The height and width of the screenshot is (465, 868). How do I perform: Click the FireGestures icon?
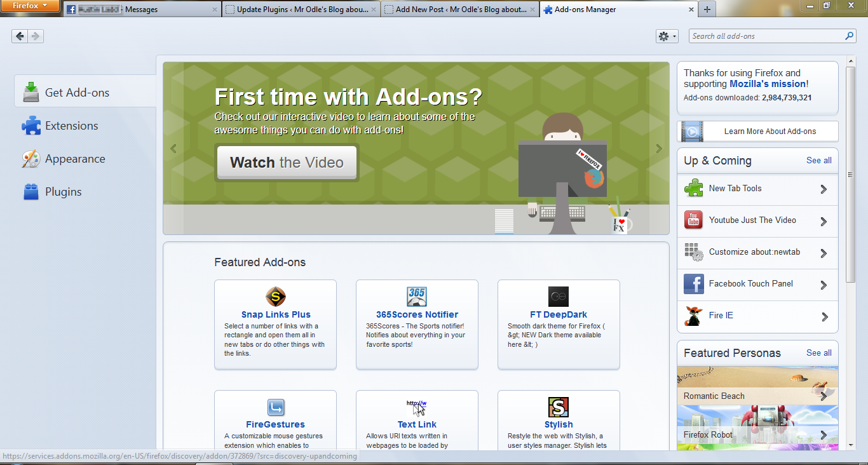(275, 407)
